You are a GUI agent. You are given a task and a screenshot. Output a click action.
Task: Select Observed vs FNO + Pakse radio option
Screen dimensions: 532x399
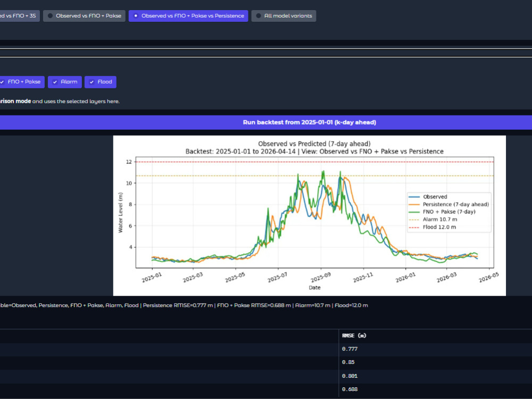[x=84, y=16]
